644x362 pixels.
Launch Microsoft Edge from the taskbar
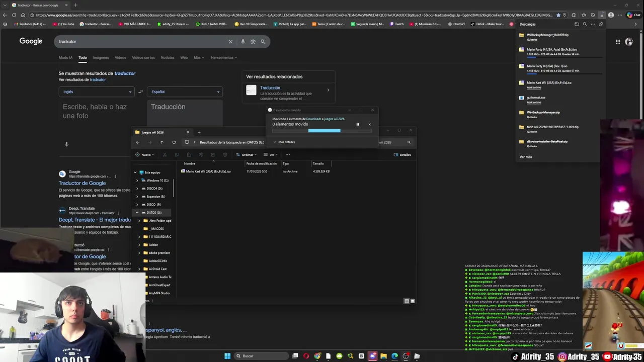[394, 356]
